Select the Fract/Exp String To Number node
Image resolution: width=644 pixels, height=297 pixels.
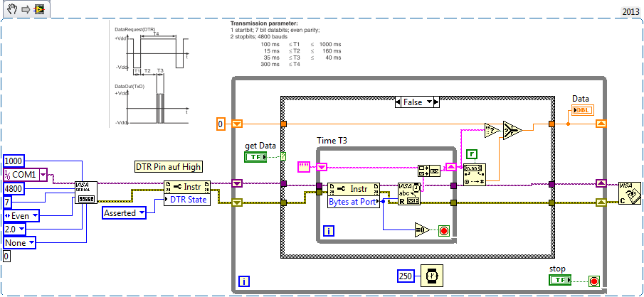(x=475, y=175)
